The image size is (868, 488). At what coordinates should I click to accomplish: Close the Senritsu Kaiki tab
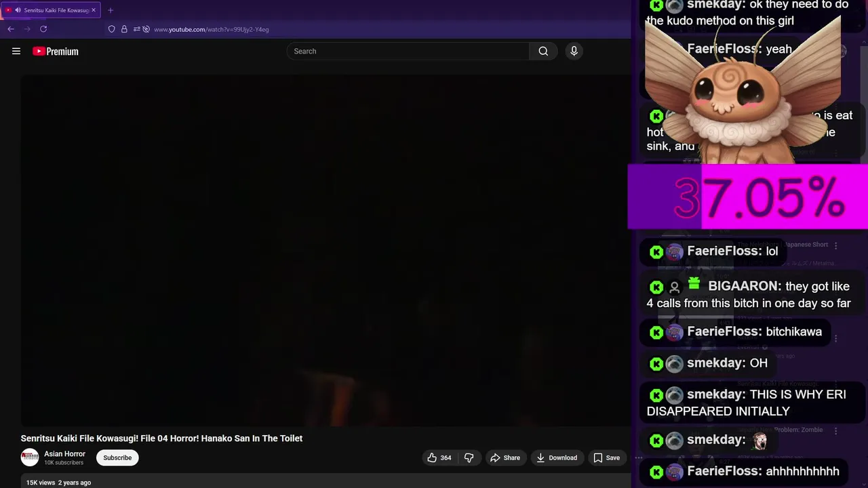(94, 10)
